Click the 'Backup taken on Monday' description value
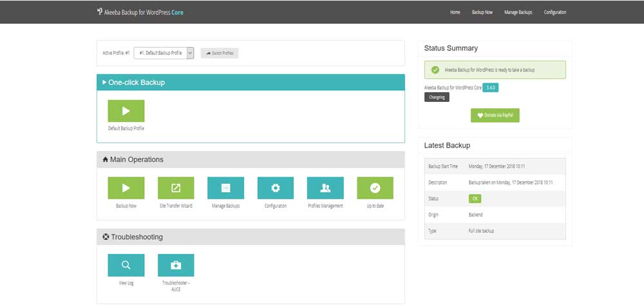644x305 pixels. pos(511,182)
